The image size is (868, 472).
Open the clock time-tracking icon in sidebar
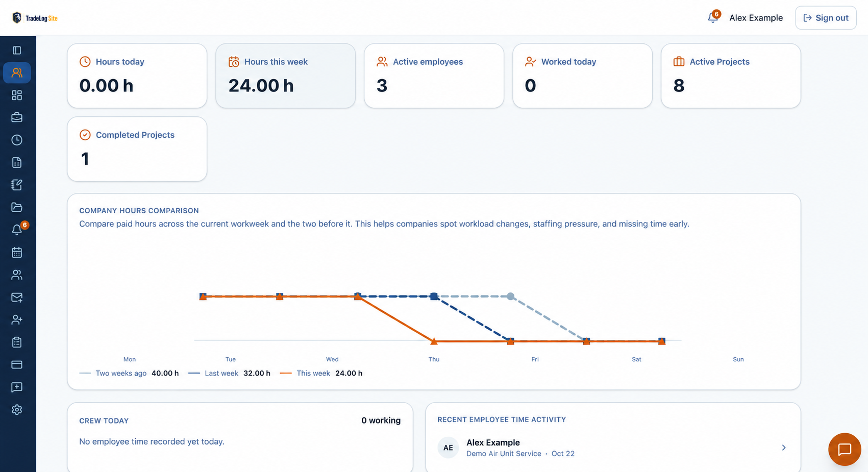point(17,140)
